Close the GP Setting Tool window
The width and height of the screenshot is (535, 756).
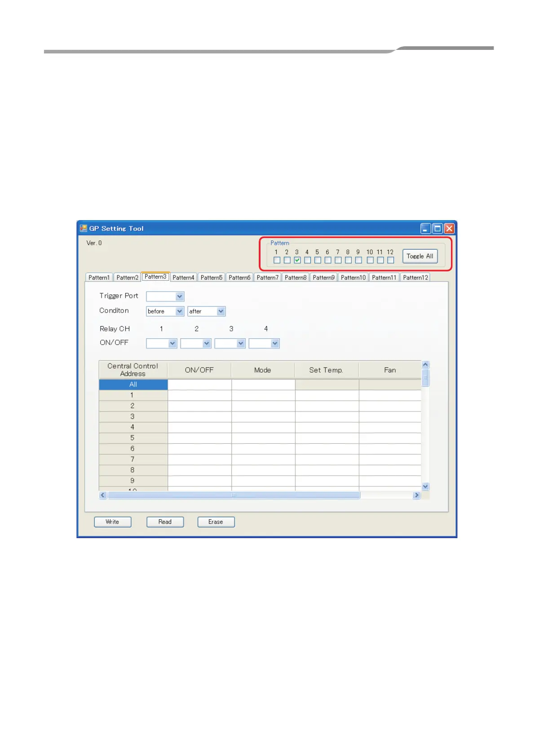pyautogui.click(x=449, y=229)
